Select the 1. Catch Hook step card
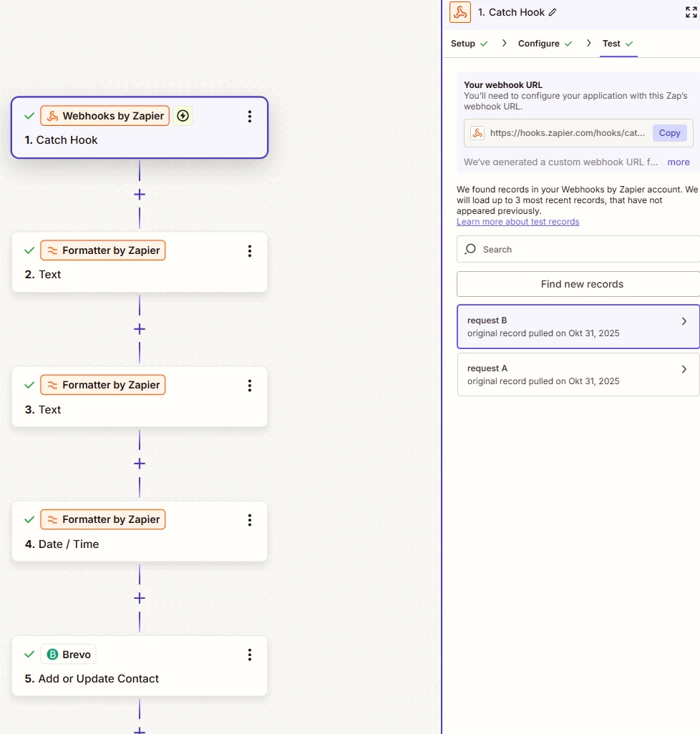 140,127
